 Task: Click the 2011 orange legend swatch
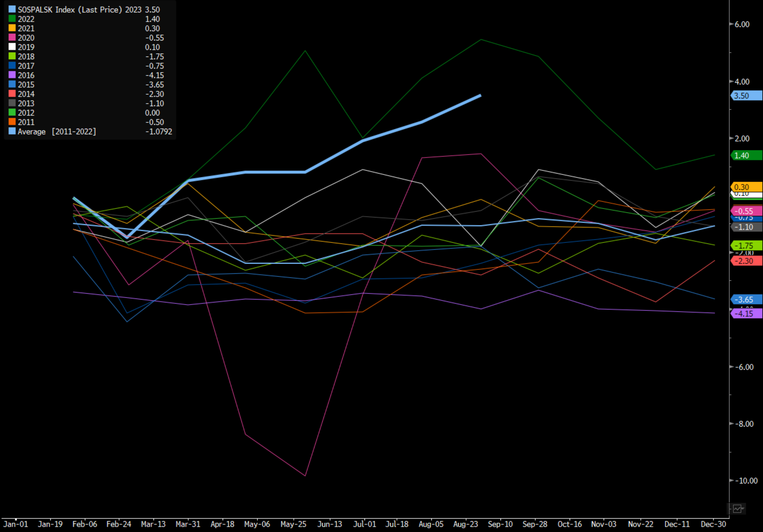(x=12, y=122)
